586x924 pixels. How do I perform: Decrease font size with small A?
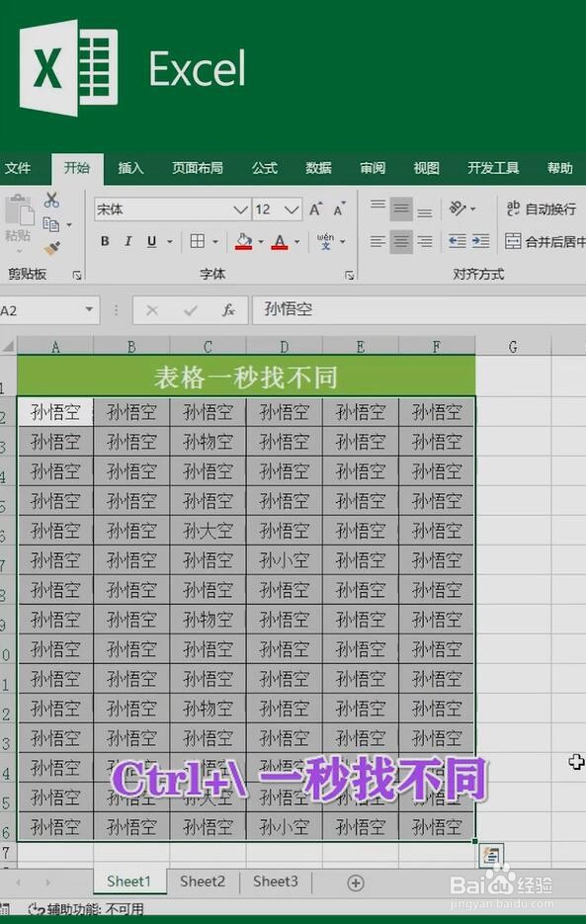(x=340, y=209)
